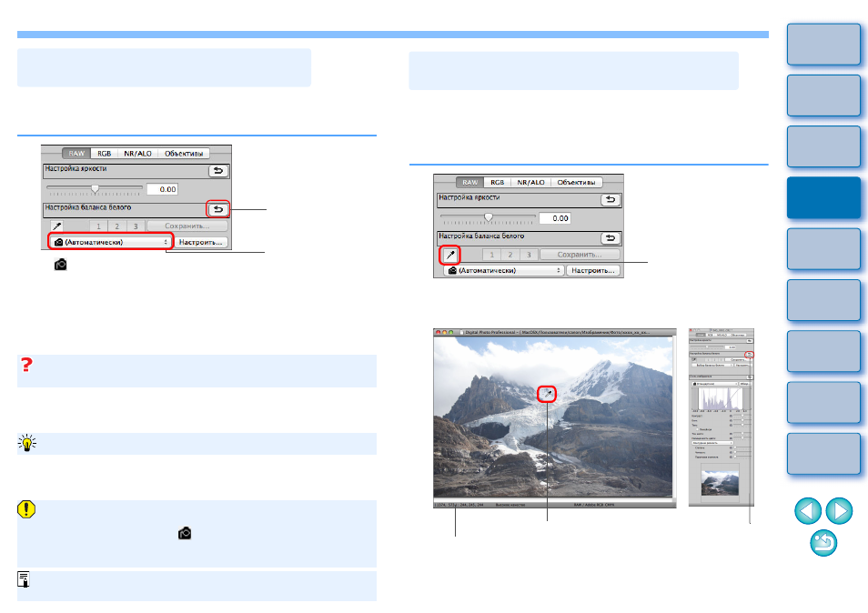Open Объективы tab in the left palette

click(x=183, y=153)
